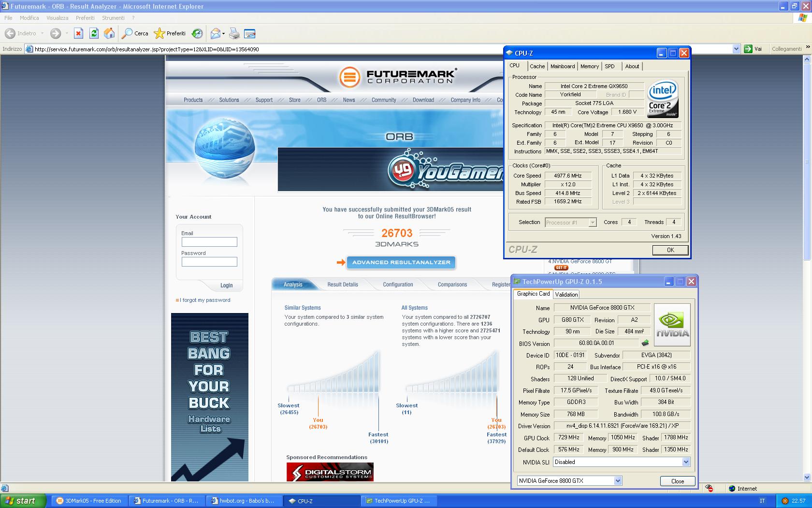The height and width of the screenshot is (508, 812).
Task: Click the system tray icon beside the clock
Action: [x=784, y=501]
